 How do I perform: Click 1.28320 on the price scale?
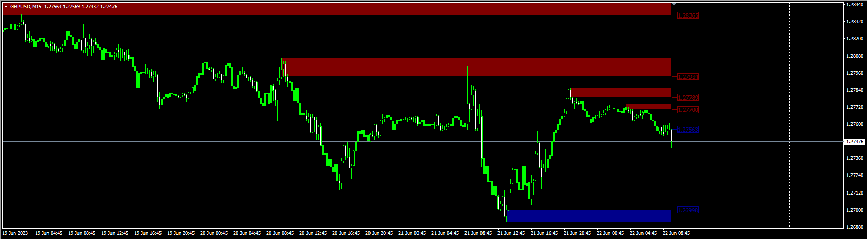point(856,22)
